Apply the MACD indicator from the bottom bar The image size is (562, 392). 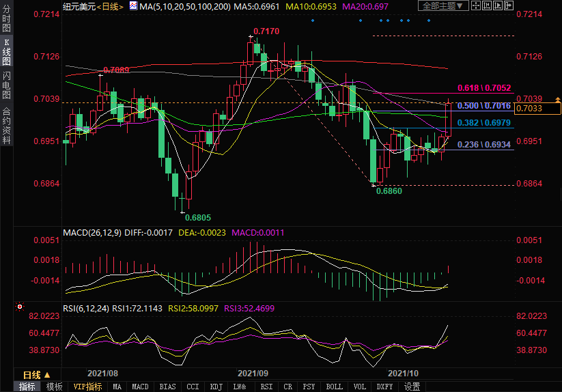click(x=140, y=387)
